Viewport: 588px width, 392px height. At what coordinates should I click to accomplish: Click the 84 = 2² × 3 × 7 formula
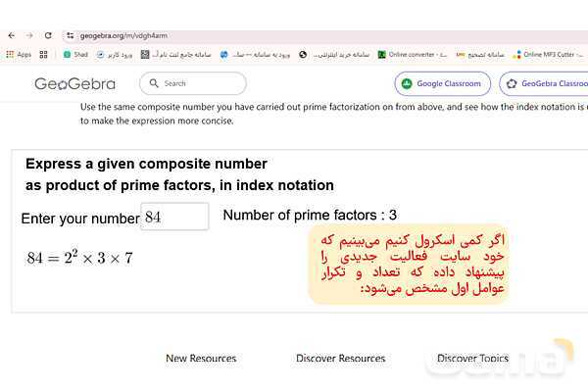(79, 259)
